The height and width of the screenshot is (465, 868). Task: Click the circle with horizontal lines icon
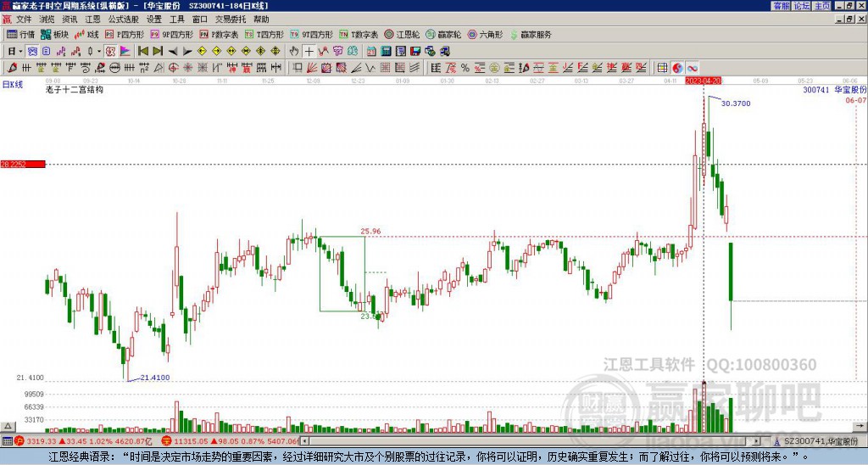click(114, 68)
